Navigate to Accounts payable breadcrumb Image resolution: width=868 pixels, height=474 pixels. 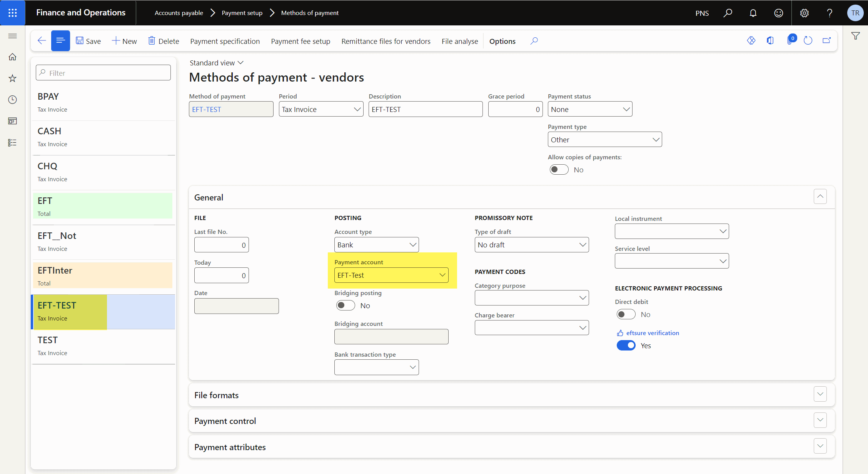point(179,13)
